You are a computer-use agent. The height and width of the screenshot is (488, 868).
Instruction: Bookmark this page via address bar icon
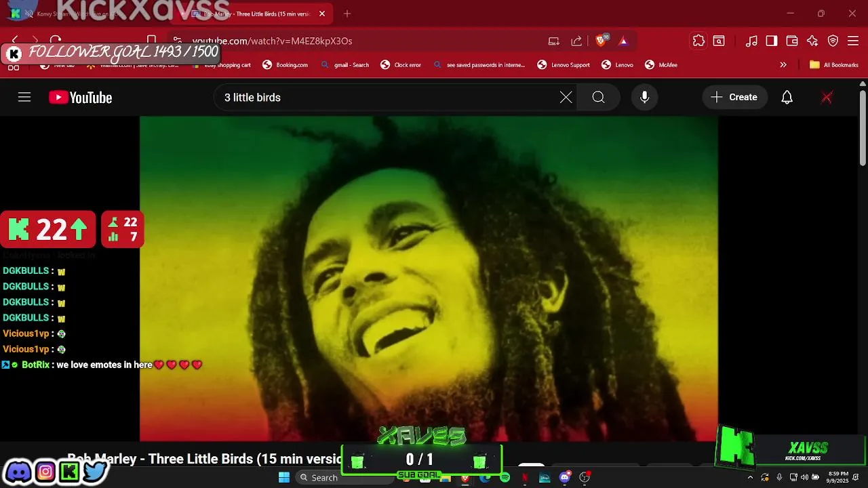tap(152, 41)
